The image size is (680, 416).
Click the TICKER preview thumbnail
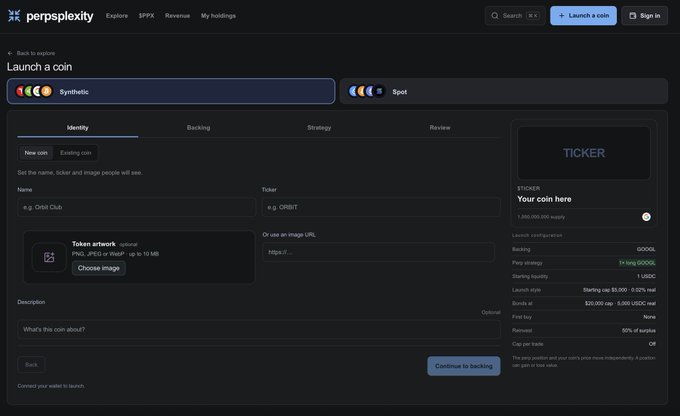(x=584, y=153)
